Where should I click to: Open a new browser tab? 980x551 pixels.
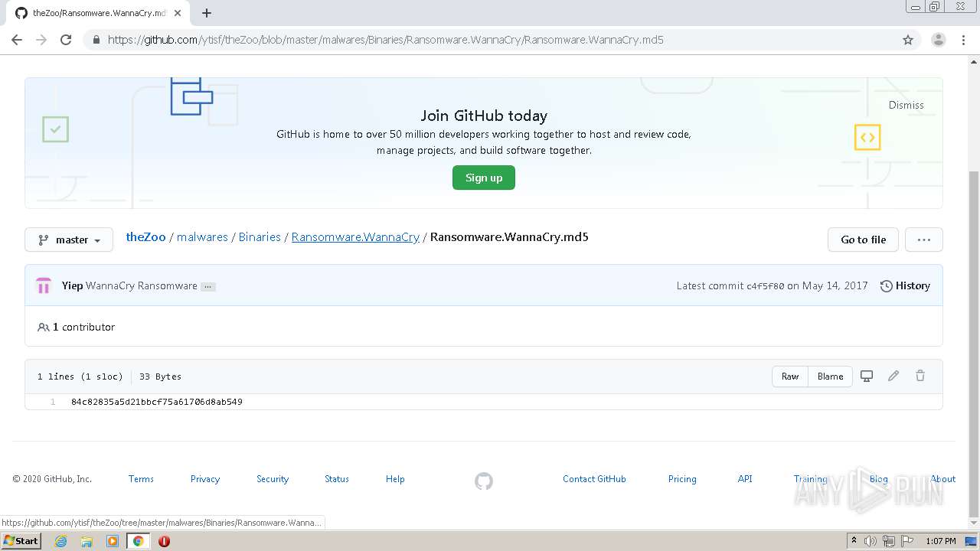click(x=207, y=13)
